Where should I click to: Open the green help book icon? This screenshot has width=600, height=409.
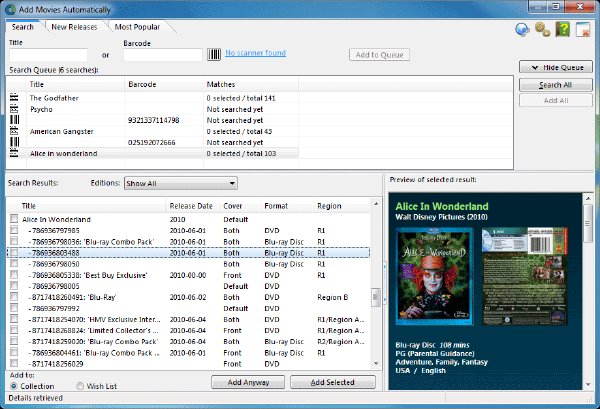[x=562, y=29]
